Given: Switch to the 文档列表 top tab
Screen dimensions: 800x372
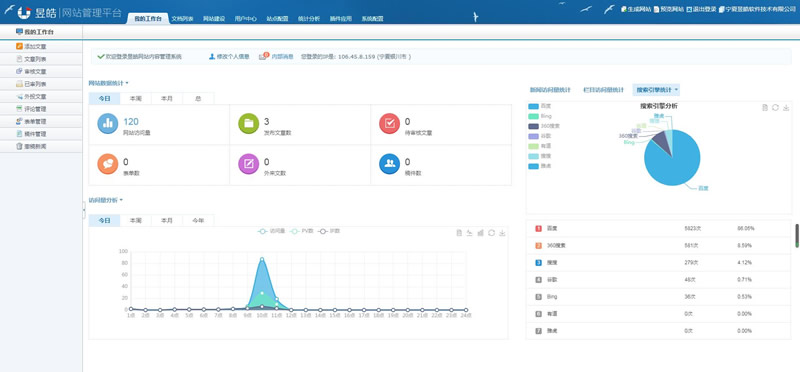Looking at the screenshot, I should coord(182,18).
